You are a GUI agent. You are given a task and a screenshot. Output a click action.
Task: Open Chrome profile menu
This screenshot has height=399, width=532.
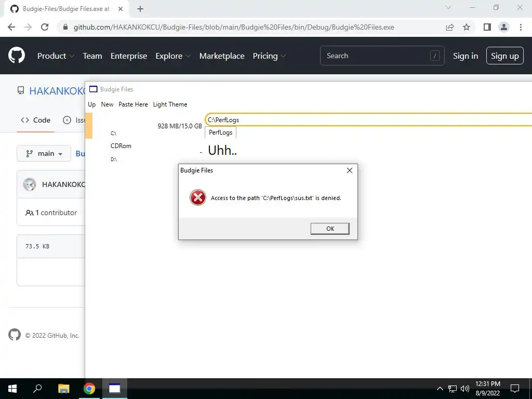(x=504, y=27)
